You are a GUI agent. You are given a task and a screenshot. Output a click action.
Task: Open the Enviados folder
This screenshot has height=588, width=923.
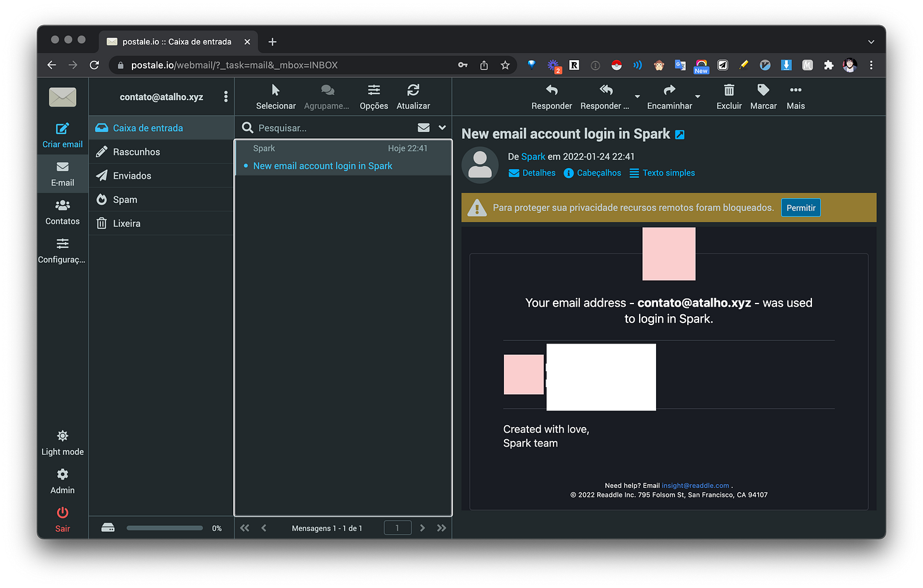tap(161, 176)
